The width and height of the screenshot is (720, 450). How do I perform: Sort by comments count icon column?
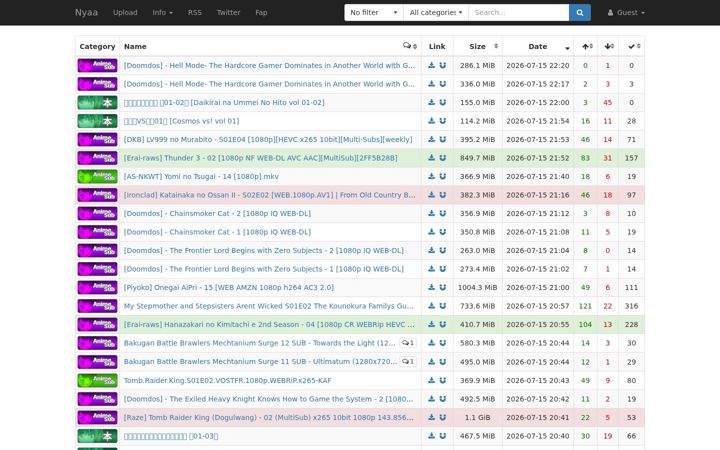pos(410,46)
